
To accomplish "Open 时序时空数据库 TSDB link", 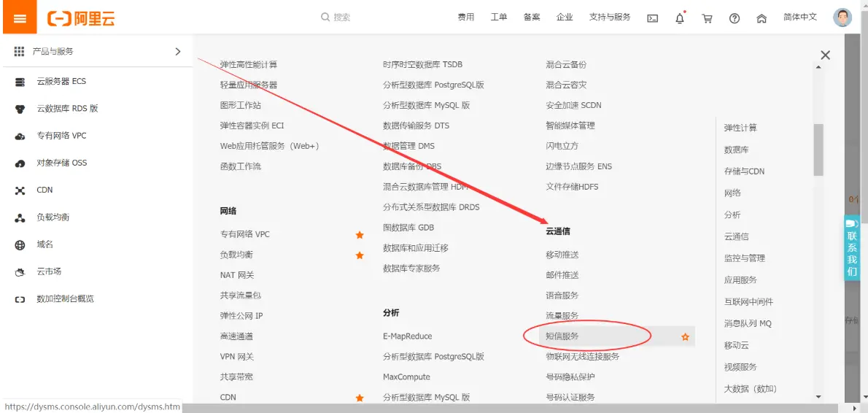I will tap(422, 64).
